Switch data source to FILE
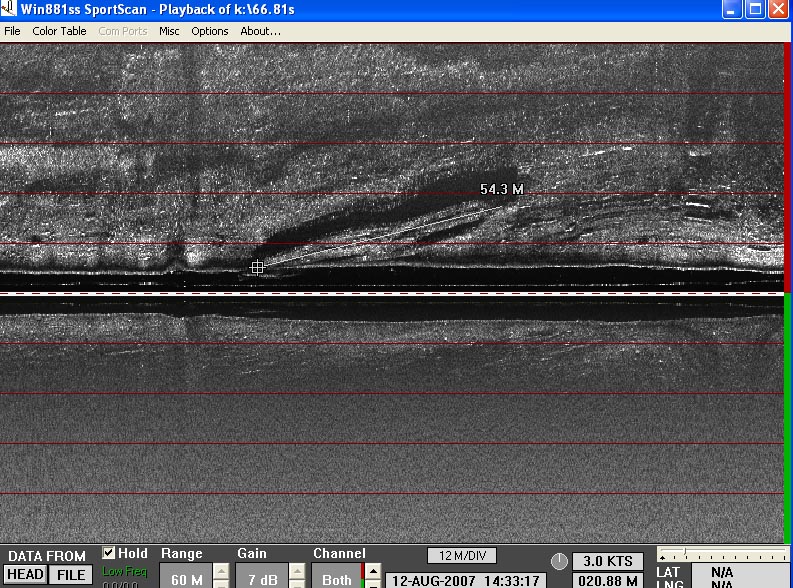Screen dimensions: 793x588 [70, 575]
